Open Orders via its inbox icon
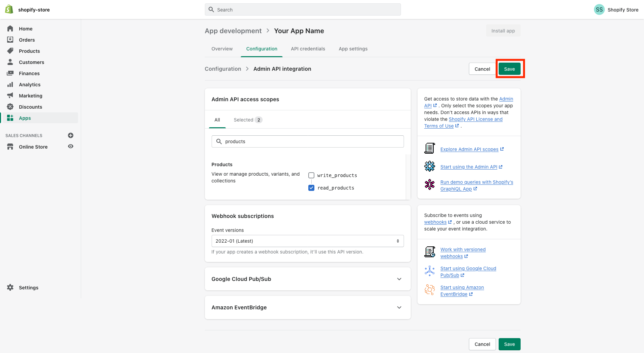This screenshot has height=353, width=644. pyautogui.click(x=10, y=40)
